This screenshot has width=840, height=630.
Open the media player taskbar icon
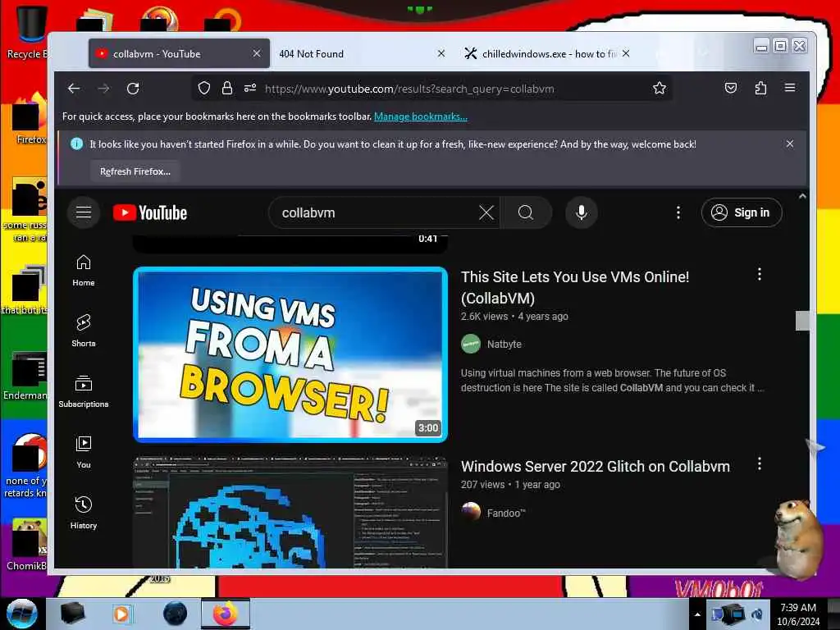pos(121,614)
